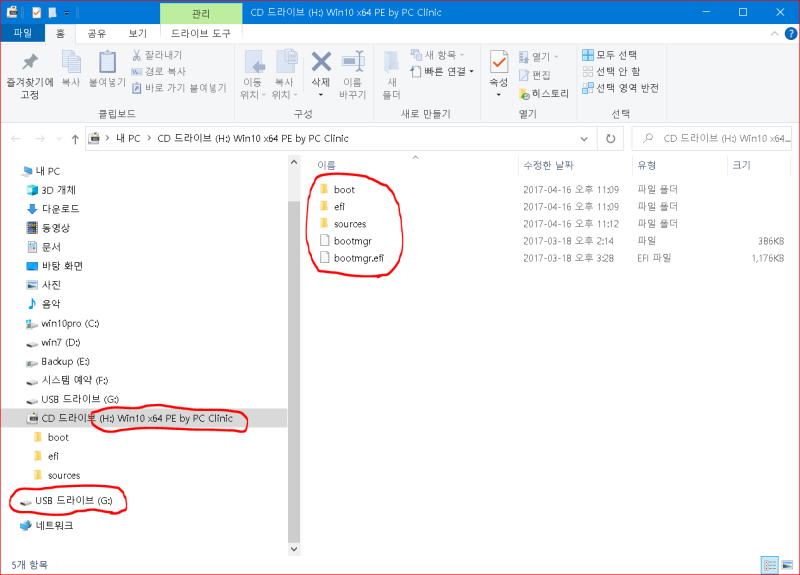This screenshot has height=575, width=800.
Task: Open Delete (삭제) dropdown arrow
Action: point(321,95)
